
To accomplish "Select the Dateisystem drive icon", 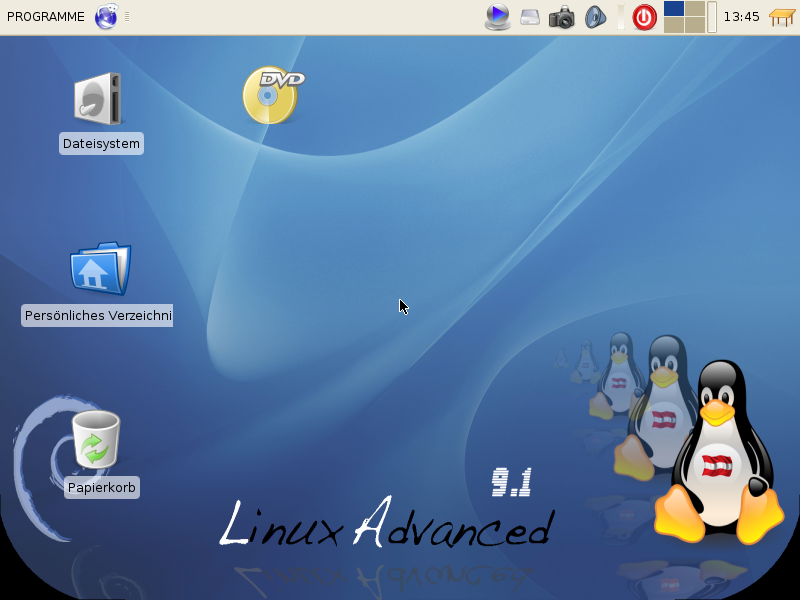I will click(98, 99).
